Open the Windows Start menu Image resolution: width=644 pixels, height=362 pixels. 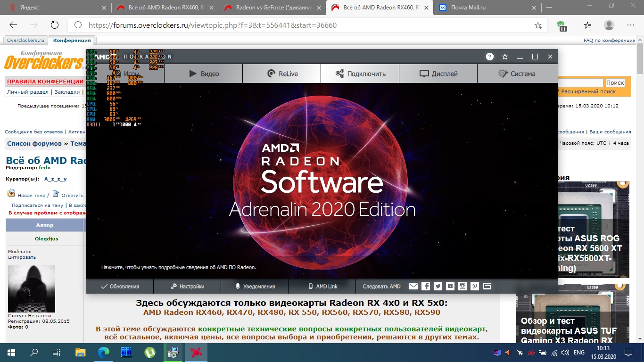tap(10, 353)
